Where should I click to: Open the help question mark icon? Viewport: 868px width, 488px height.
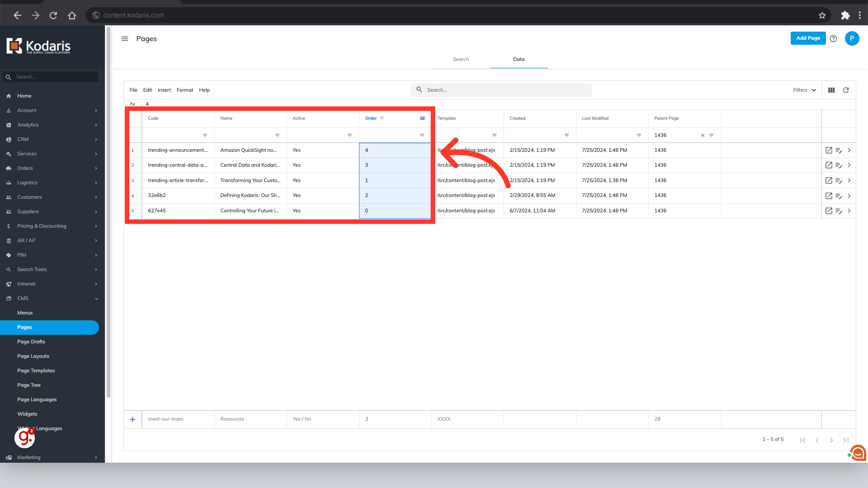click(833, 39)
